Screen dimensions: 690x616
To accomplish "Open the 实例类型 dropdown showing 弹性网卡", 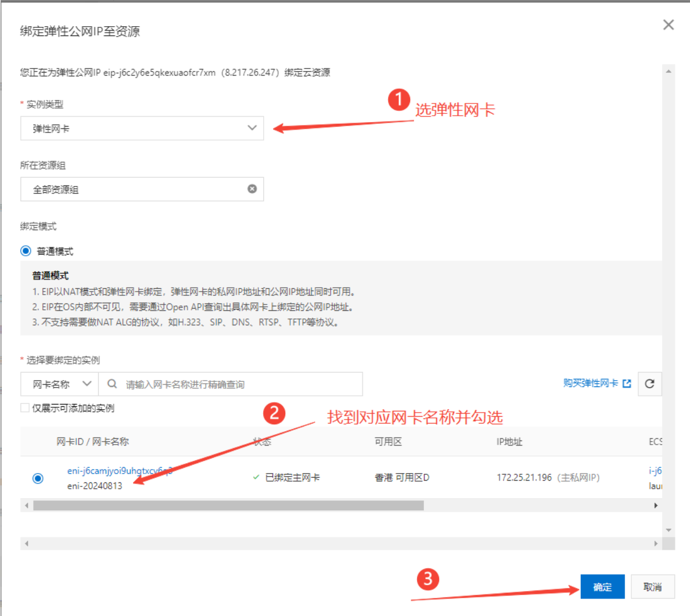I will tap(142, 128).
